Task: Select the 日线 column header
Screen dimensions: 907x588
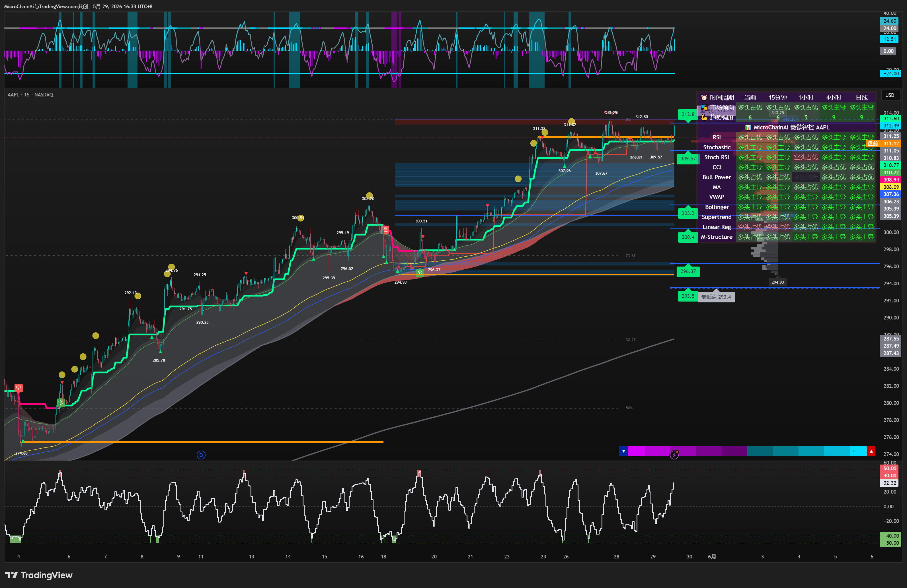Action: [x=861, y=98]
